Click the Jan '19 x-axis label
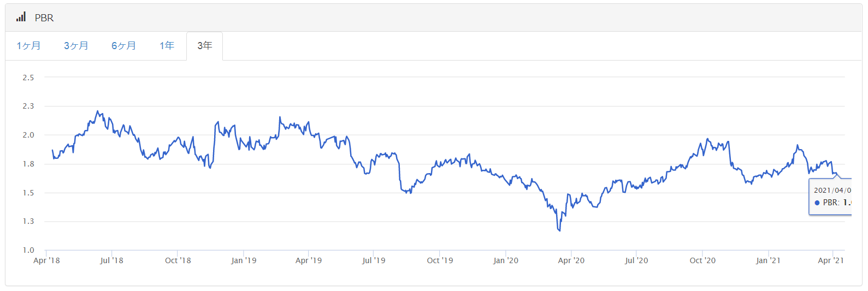Screen dimensions: 868x291 pyautogui.click(x=244, y=260)
